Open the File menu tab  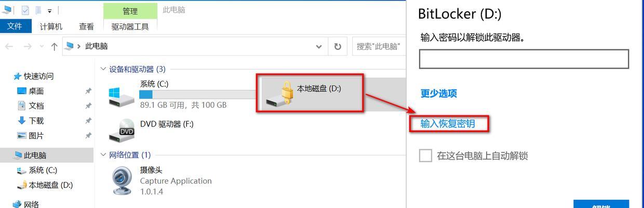(x=15, y=26)
